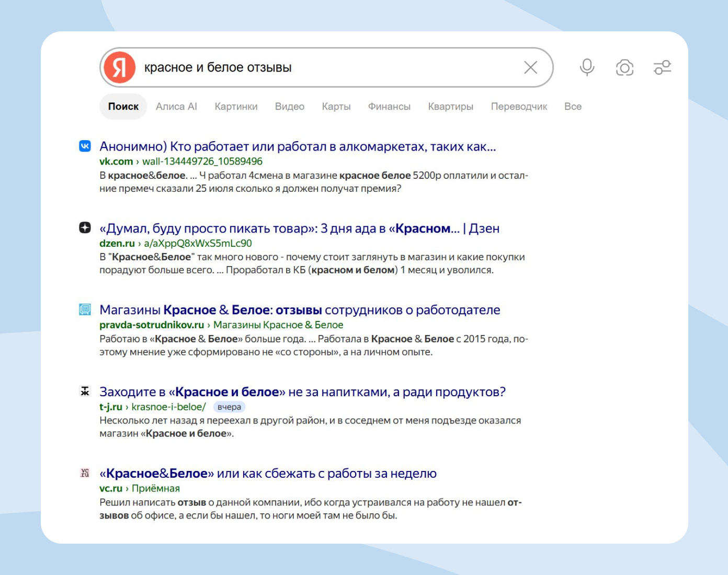Open the Карты tab
Viewport: 728px width, 575px height.
(336, 106)
